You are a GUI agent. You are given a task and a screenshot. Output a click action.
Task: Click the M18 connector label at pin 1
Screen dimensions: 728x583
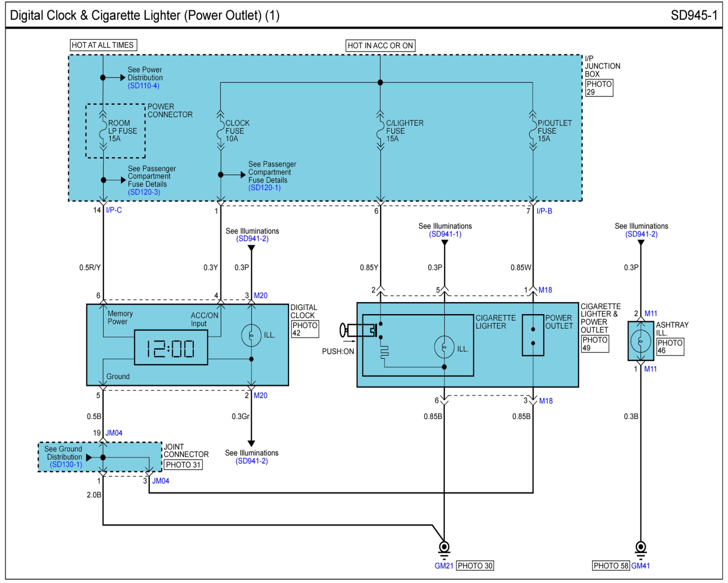point(545,290)
